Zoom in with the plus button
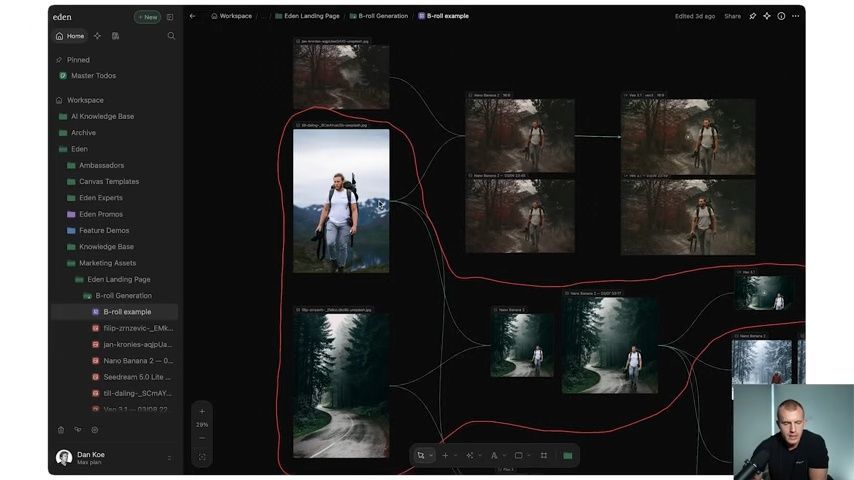854x480 pixels. [x=202, y=411]
